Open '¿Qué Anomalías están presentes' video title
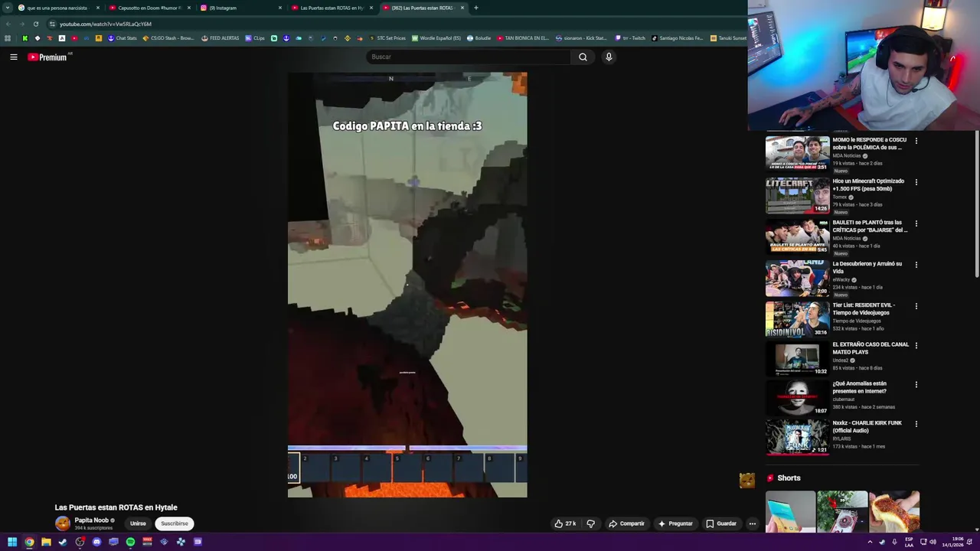The height and width of the screenshot is (551, 980). point(860,387)
